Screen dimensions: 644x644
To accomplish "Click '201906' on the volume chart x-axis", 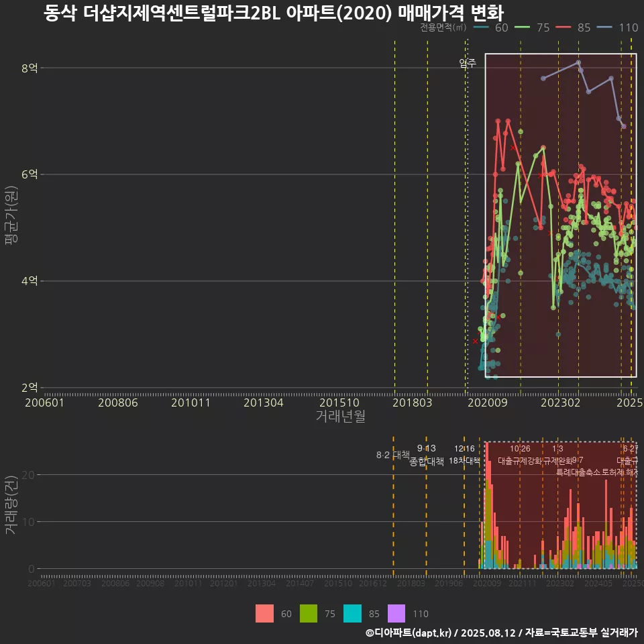I will coord(449,583).
